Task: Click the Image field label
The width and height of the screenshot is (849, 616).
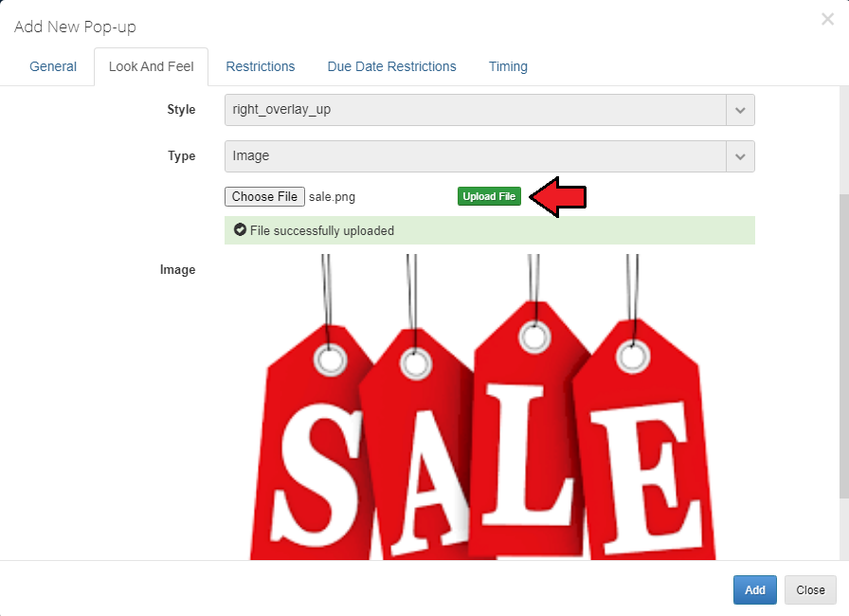Action: 177,269
